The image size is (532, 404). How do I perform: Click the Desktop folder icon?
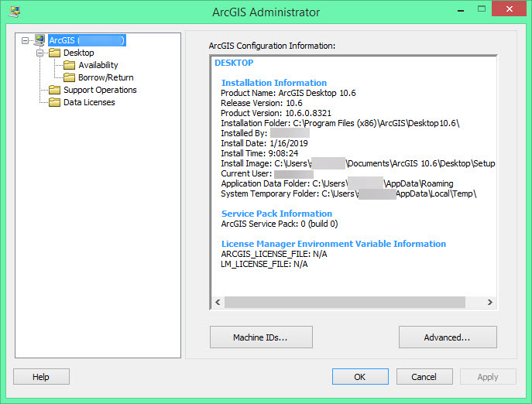click(x=54, y=53)
